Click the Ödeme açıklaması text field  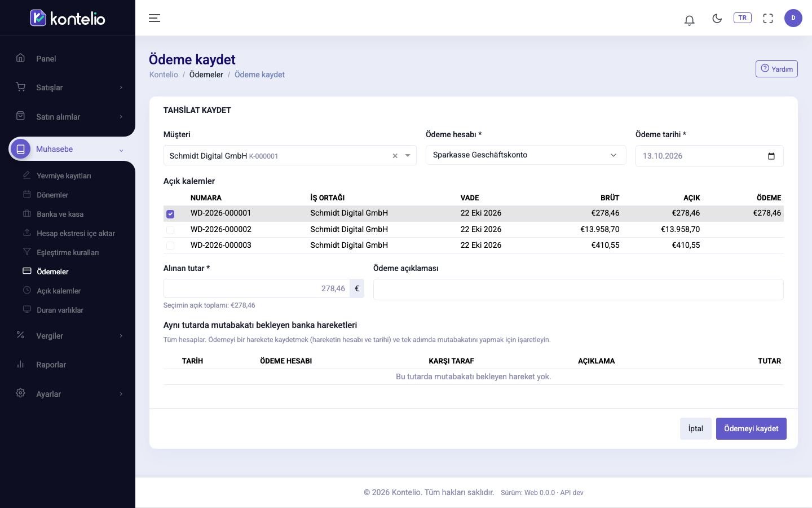578,290
